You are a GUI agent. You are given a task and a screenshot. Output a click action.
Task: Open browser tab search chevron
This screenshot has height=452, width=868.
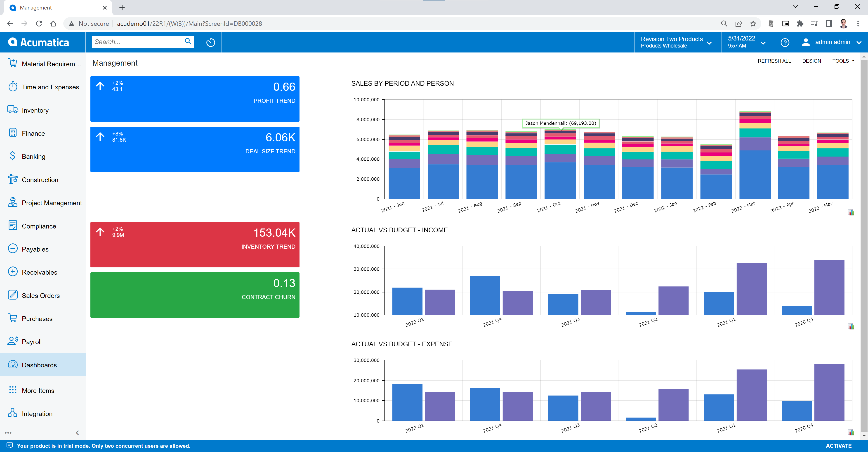(x=795, y=7)
